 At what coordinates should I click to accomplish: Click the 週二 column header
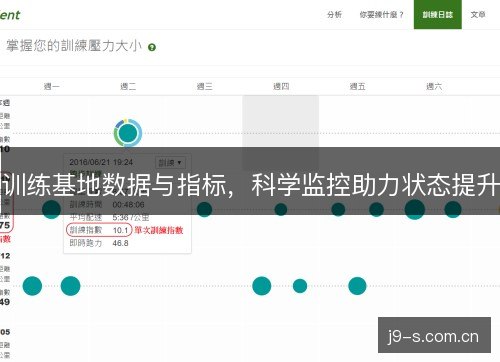(x=128, y=87)
